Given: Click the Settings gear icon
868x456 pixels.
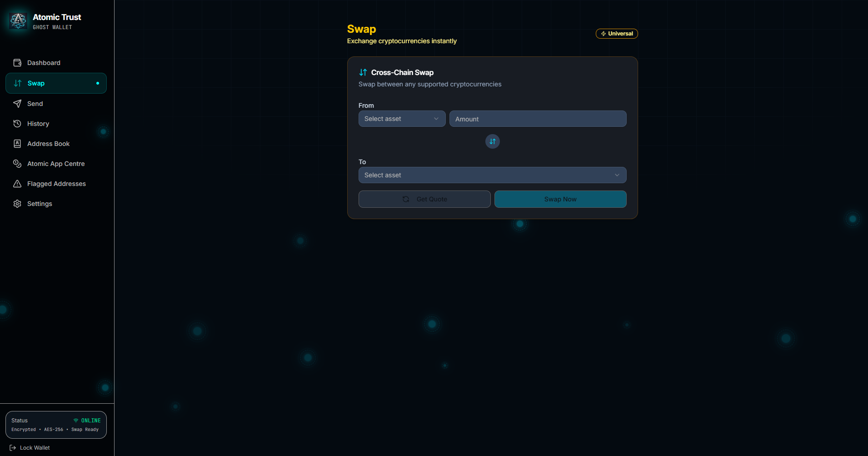Looking at the screenshot, I should click(17, 204).
